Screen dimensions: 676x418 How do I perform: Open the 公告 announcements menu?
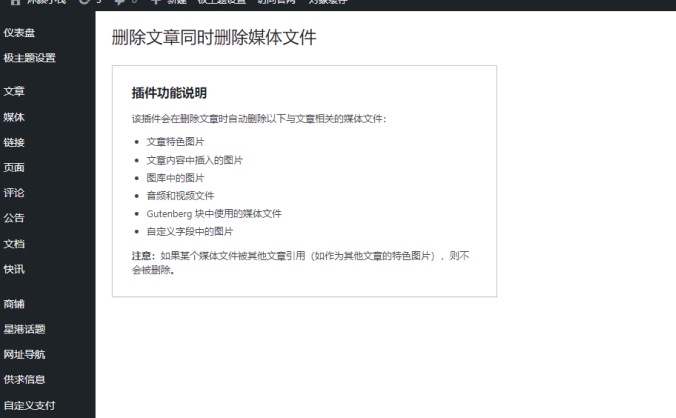click(x=14, y=218)
